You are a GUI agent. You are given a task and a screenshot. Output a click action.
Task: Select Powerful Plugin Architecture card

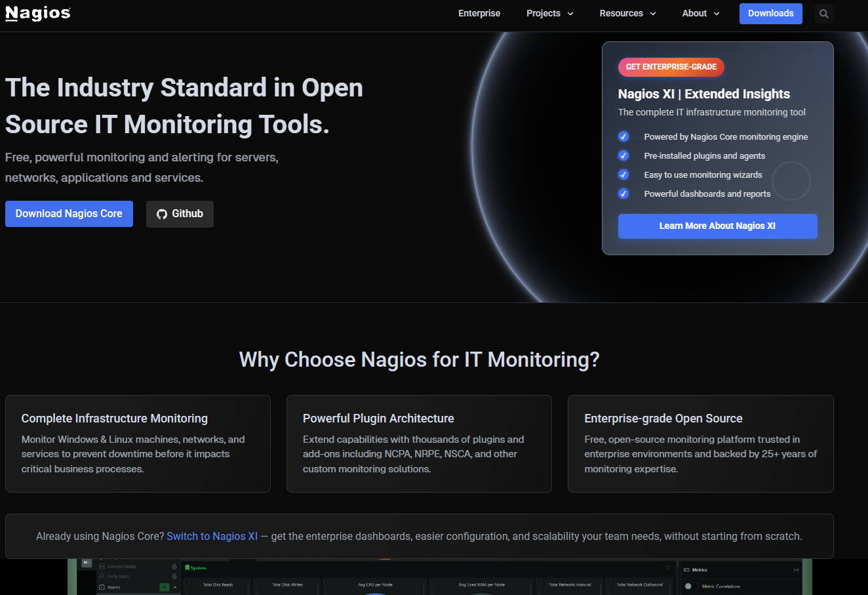[x=419, y=443]
